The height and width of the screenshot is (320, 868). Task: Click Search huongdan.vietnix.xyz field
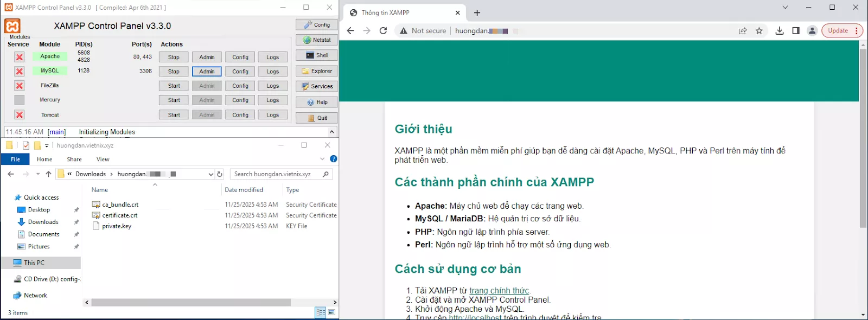(x=282, y=174)
